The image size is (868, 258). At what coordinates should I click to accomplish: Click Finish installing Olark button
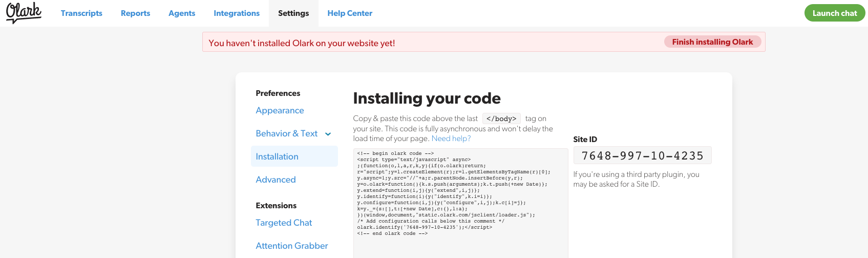712,42
